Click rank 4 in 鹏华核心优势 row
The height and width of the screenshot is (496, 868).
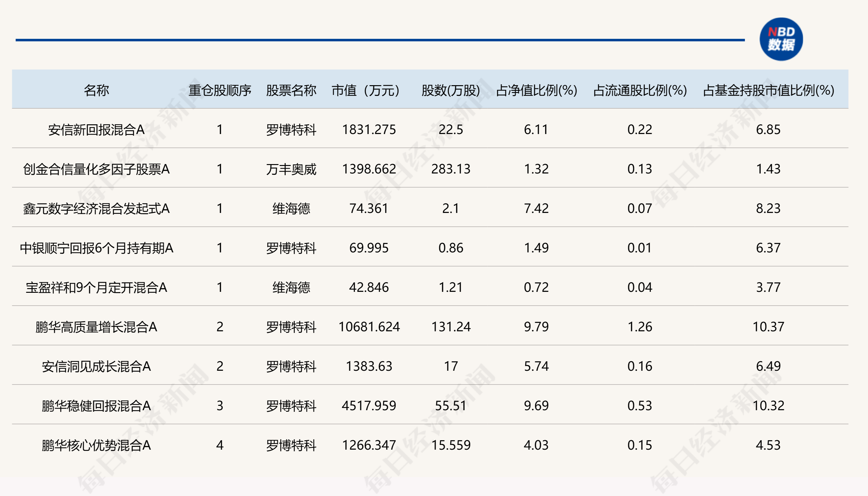tap(220, 445)
